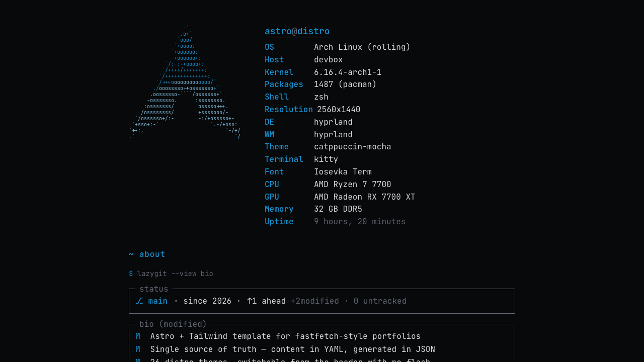
Task: Click the command 'lazygit --view bio'
Action: (x=175, y=274)
